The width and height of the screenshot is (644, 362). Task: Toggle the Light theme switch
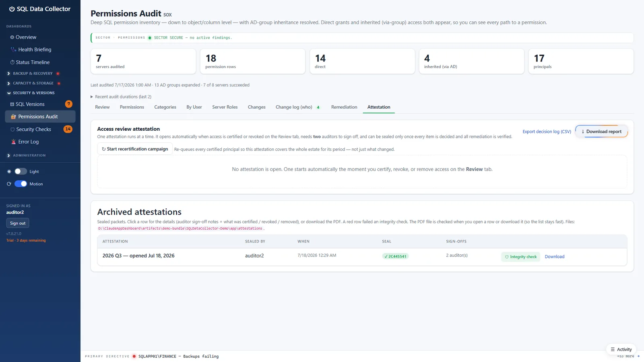pyautogui.click(x=21, y=171)
